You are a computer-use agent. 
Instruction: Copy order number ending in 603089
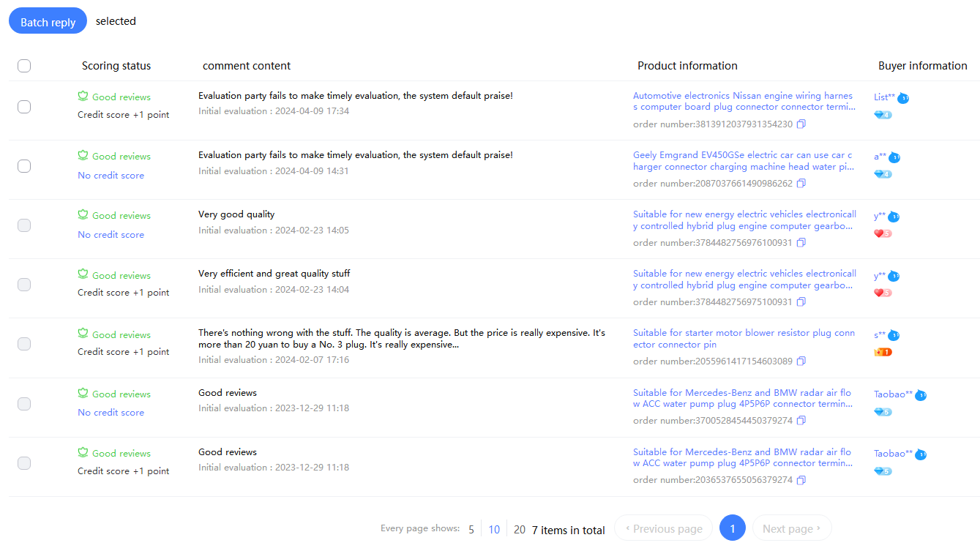click(801, 361)
